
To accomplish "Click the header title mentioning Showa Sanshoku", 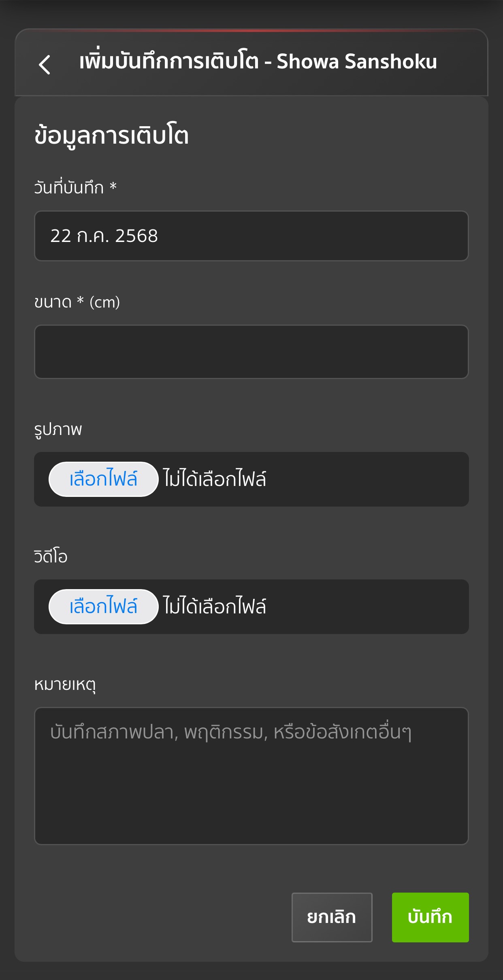I will click(x=258, y=62).
